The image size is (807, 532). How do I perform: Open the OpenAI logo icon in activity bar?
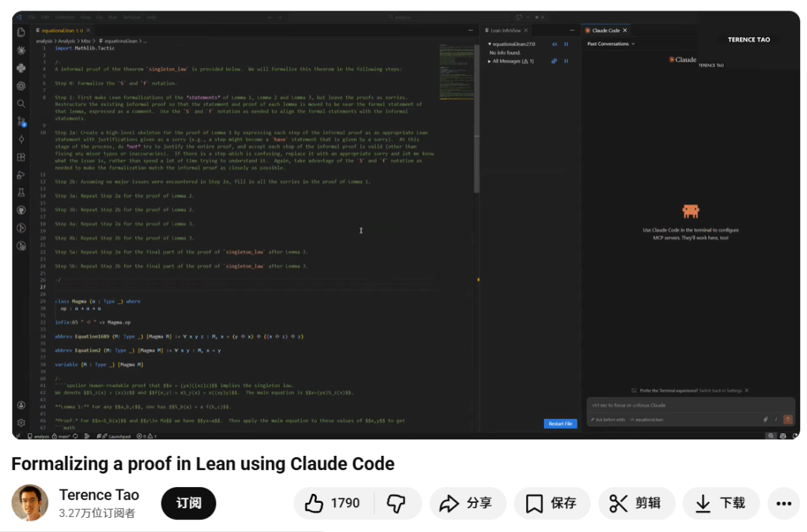pos(21,86)
